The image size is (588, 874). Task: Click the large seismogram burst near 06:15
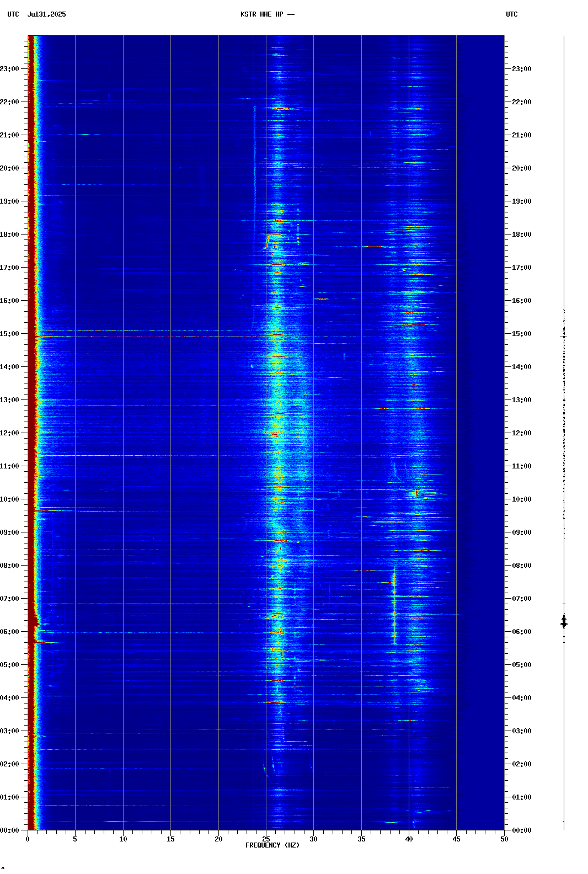point(564,622)
